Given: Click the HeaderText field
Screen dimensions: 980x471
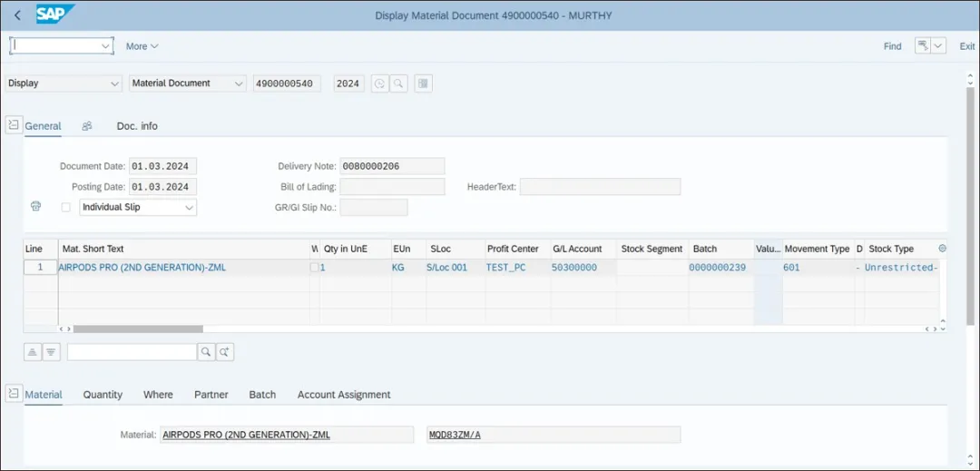Looking at the screenshot, I should (x=600, y=187).
